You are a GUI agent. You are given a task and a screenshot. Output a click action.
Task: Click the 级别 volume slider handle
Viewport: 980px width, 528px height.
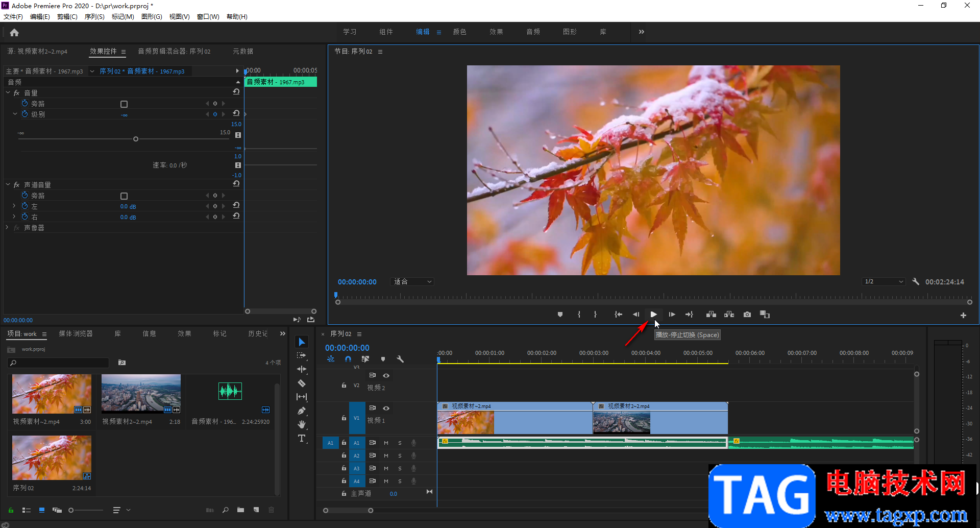click(136, 139)
